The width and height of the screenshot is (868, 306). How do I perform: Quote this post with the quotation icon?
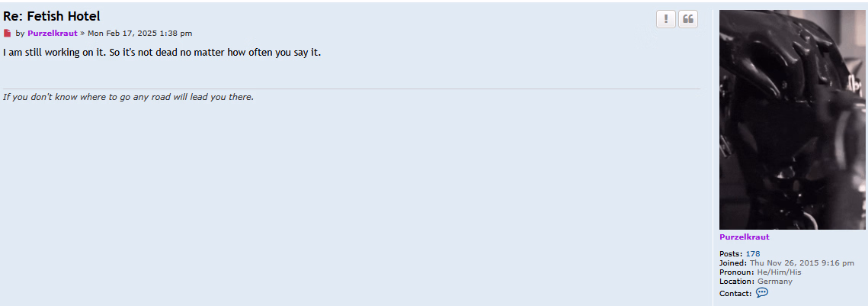pyautogui.click(x=687, y=19)
